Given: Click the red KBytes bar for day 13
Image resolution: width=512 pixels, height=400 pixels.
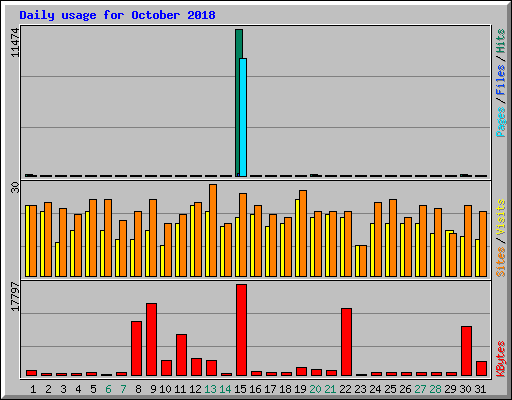Looking at the screenshot, I should click(x=211, y=368).
